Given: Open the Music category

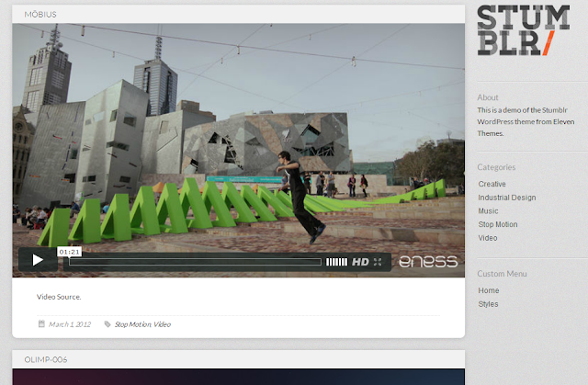Looking at the screenshot, I should click(x=488, y=210).
